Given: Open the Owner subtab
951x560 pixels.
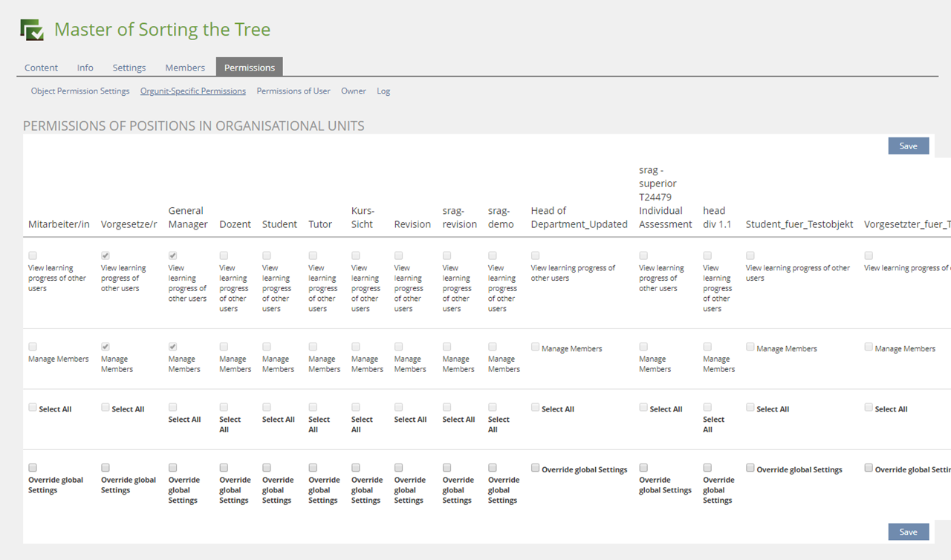Looking at the screenshot, I should [354, 91].
